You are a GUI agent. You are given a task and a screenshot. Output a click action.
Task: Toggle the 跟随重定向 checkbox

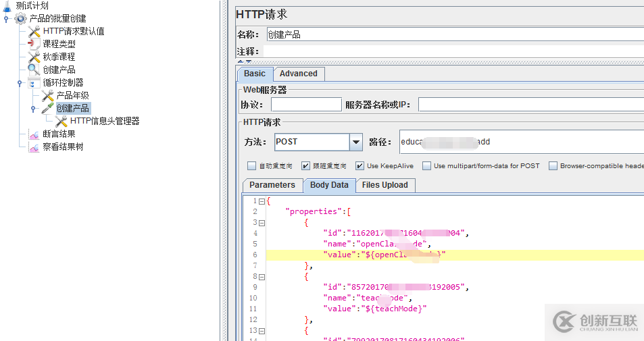tap(305, 166)
